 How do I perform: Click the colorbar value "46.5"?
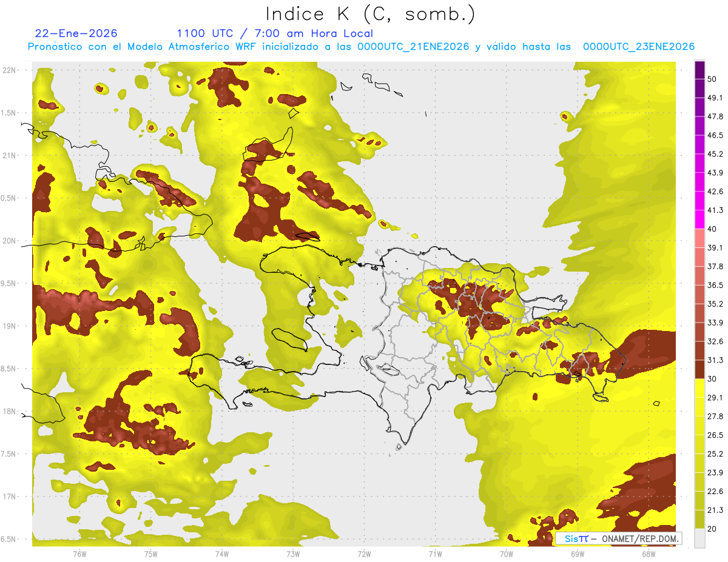point(715,135)
